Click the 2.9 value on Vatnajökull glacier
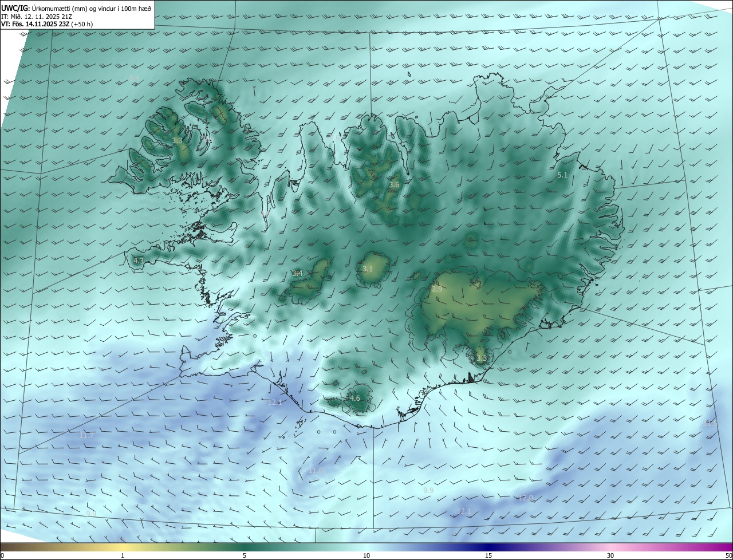The height and width of the screenshot is (560, 733). (437, 289)
